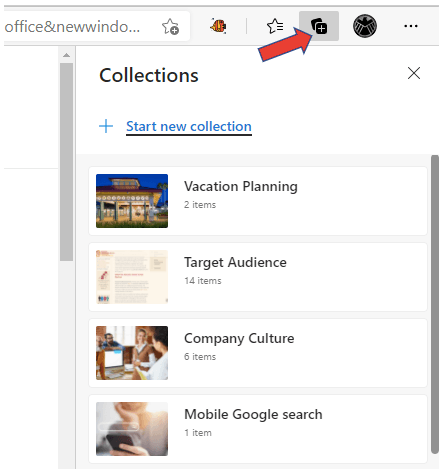Image resolution: width=443 pixels, height=476 pixels.
Task: Open the Vacation Planning collection
Action: [258, 201]
